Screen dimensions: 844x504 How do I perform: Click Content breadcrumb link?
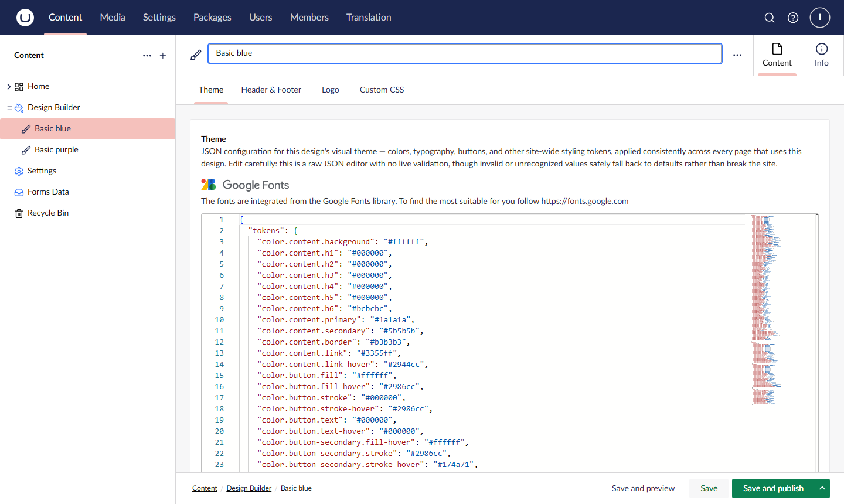[x=205, y=488]
